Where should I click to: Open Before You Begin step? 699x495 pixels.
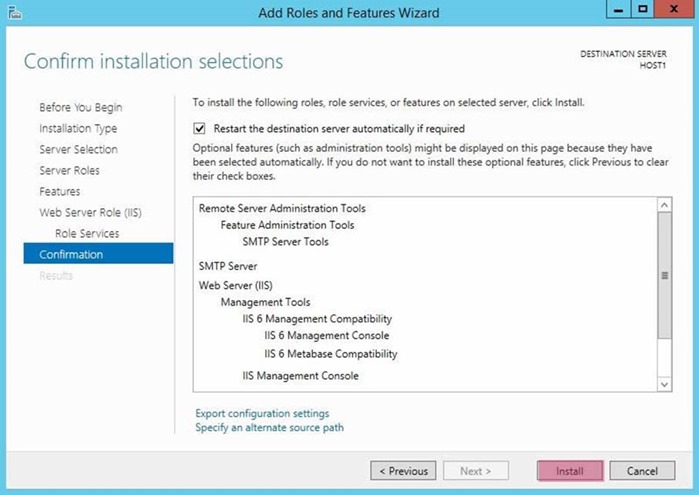point(81,107)
